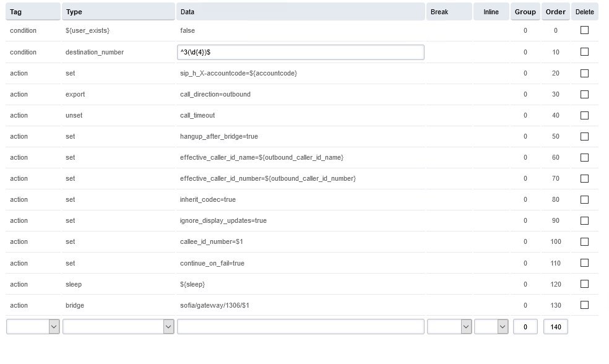The height and width of the screenshot is (364, 609).
Task: Open the new row Type dropdown
Action: pos(118,327)
